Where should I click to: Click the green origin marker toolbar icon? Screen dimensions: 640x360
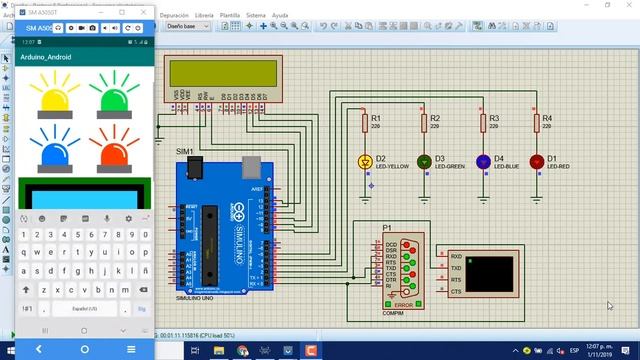[249, 26]
